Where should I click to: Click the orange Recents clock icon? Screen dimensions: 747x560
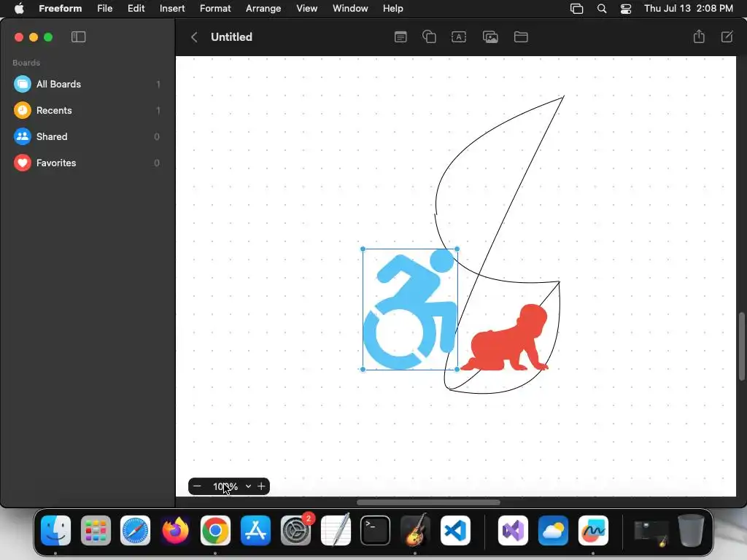[23, 111]
